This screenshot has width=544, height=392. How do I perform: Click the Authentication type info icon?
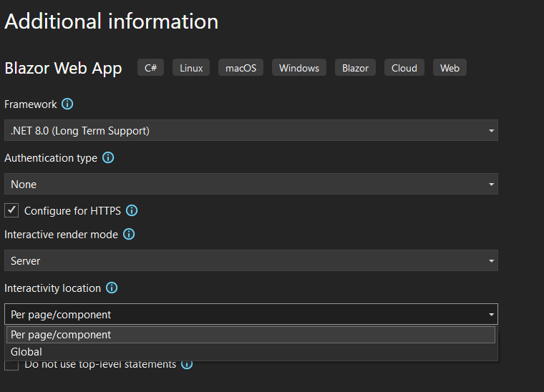pos(108,157)
